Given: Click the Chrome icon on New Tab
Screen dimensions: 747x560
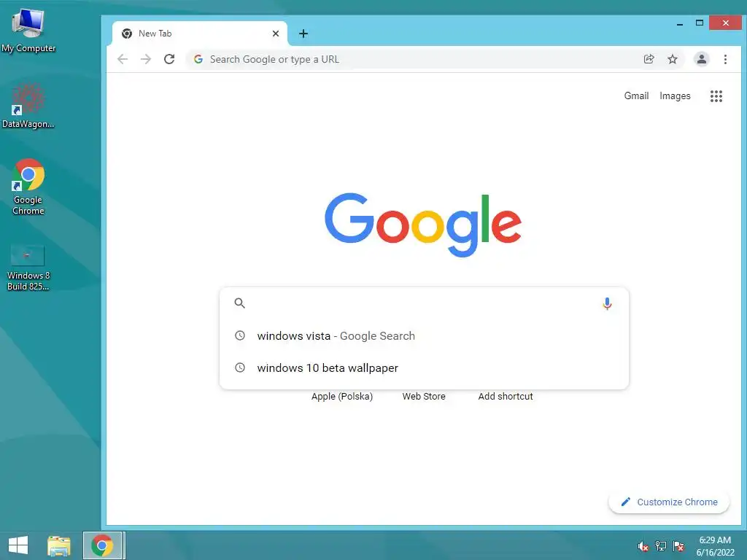Looking at the screenshot, I should pos(127,34).
